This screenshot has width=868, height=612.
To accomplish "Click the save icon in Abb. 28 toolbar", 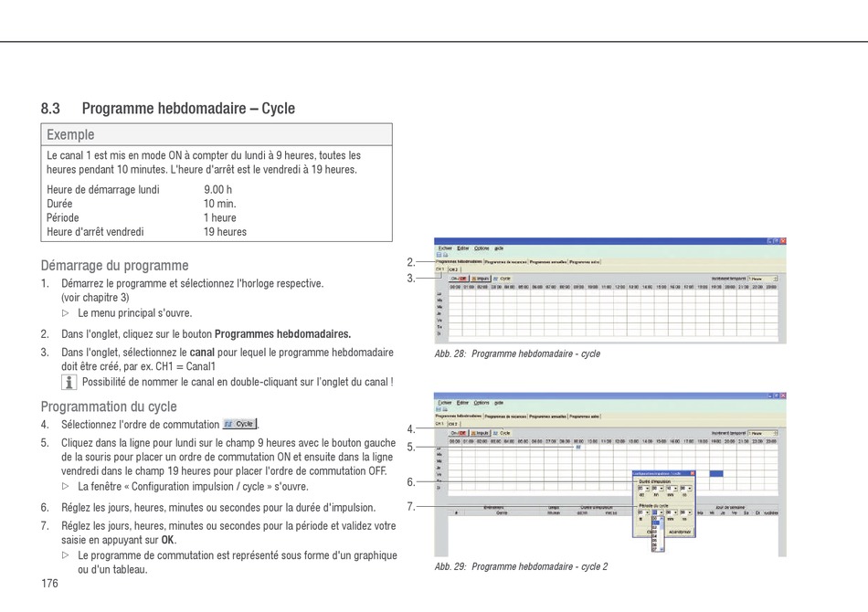I will click(x=439, y=255).
